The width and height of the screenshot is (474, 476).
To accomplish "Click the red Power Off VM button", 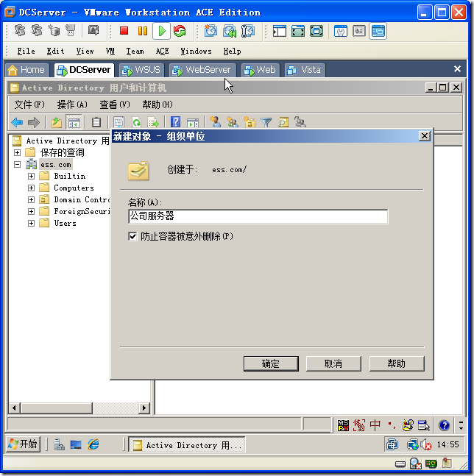I will point(124,31).
